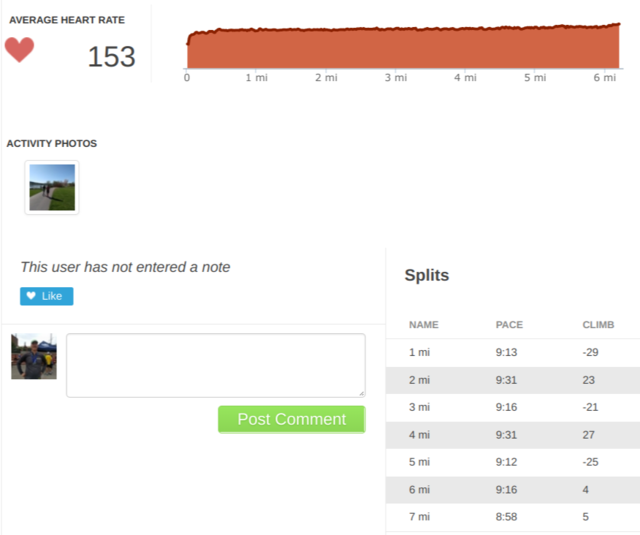The width and height of the screenshot is (640, 535).
Task: Select the 4 mi split row
Action: coord(512,434)
